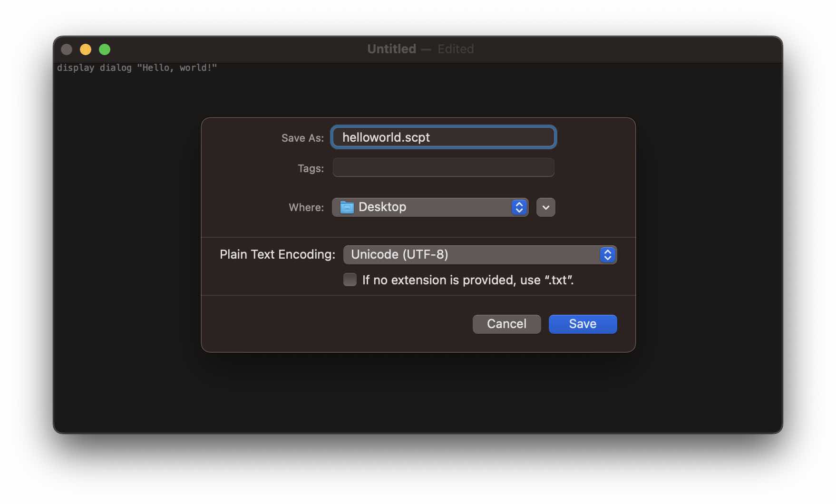This screenshot has width=836, height=504.
Task: Select the helloworld.scpt filename text
Action: pos(386,137)
